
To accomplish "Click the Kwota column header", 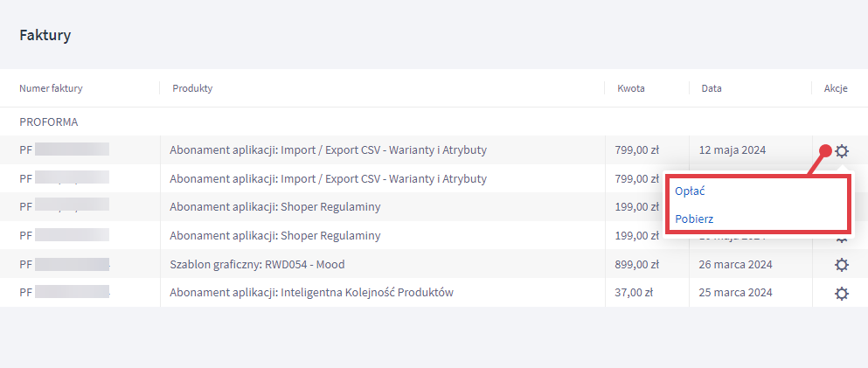I will 631,88.
